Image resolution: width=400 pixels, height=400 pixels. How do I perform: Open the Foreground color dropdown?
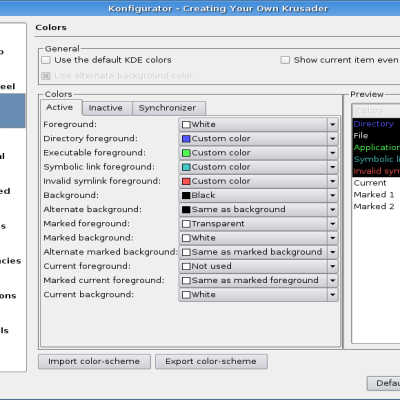click(x=259, y=124)
